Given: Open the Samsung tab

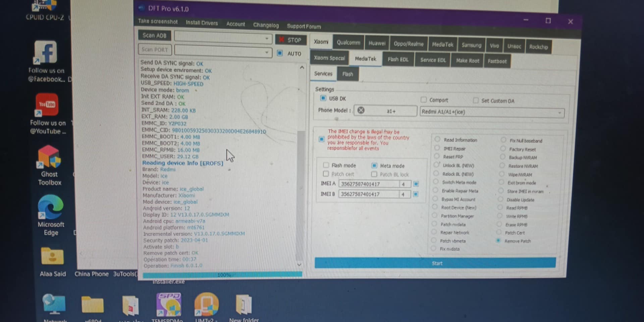Looking at the screenshot, I should 471,45.
